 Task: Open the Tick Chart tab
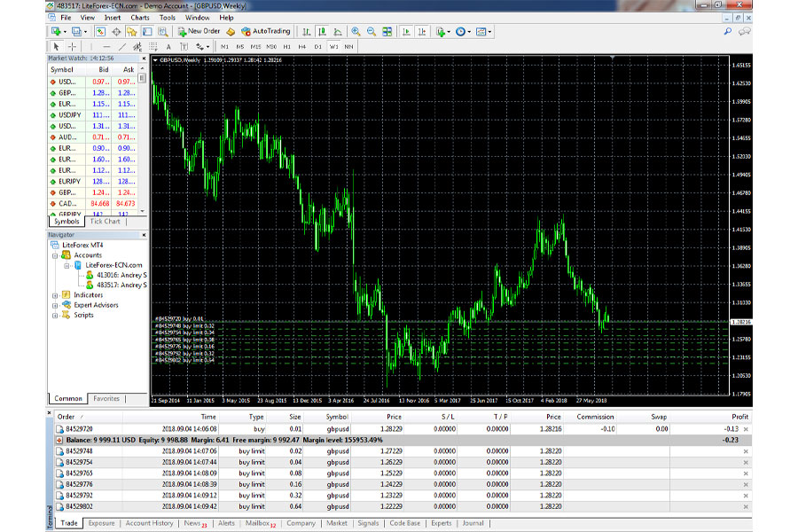click(105, 222)
